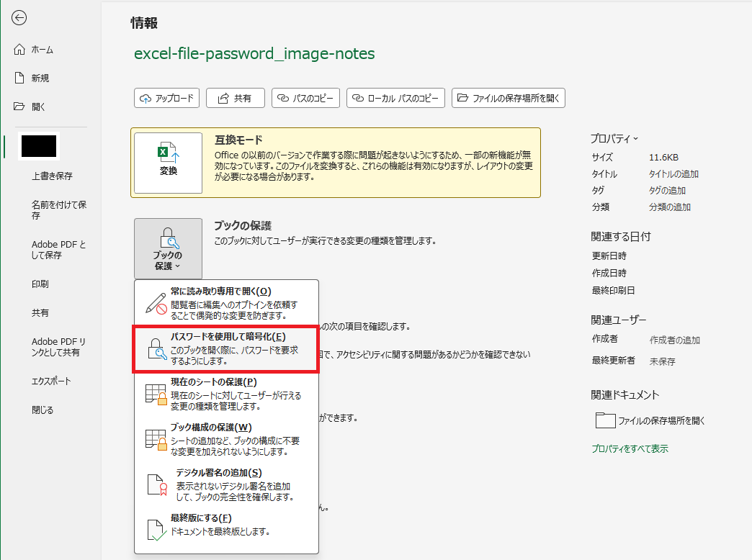Click the 未保存 value
This screenshot has width=752, height=560.
[662, 361]
